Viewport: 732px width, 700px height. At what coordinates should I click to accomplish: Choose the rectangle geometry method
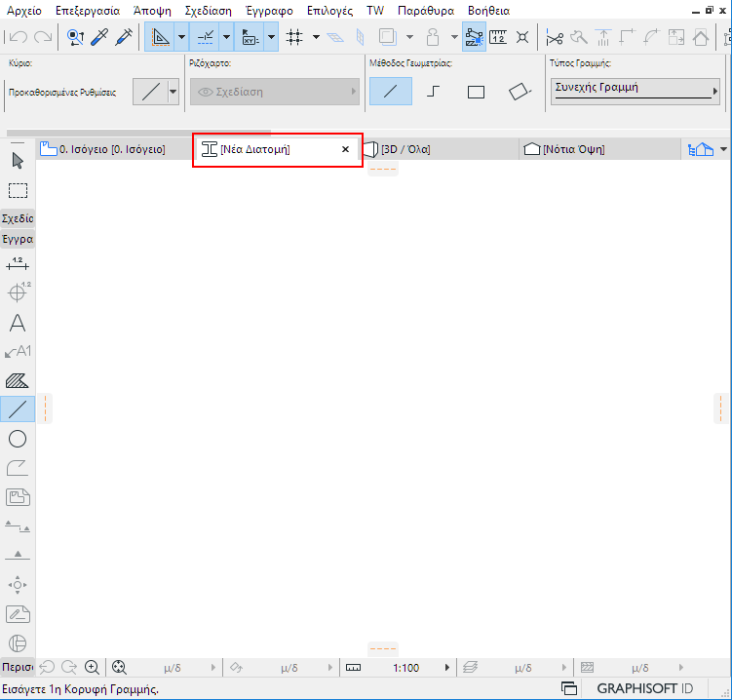coord(476,92)
